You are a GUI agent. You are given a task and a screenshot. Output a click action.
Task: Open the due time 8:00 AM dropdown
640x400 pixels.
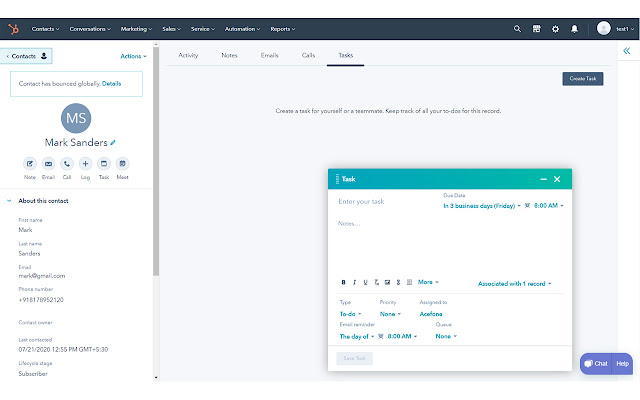coord(549,206)
